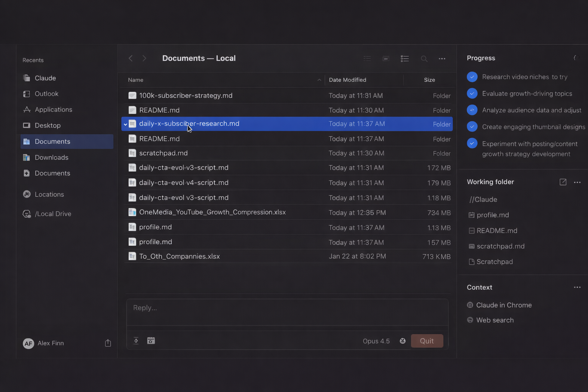Select Downloads in the sidebar
The height and width of the screenshot is (392, 588).
click(x=51, y=157)
